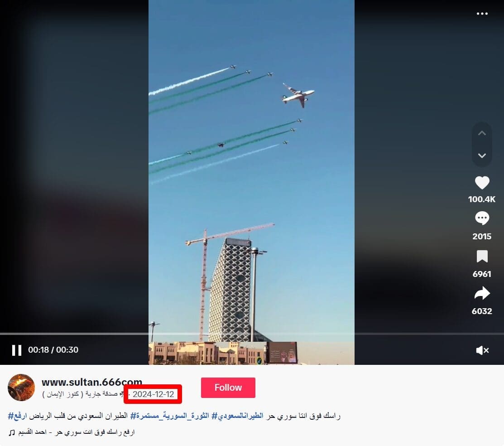This screenshot has height=446, width=504.
Task: Click the 2024-12-12 post date
Action: pos(154,394)
